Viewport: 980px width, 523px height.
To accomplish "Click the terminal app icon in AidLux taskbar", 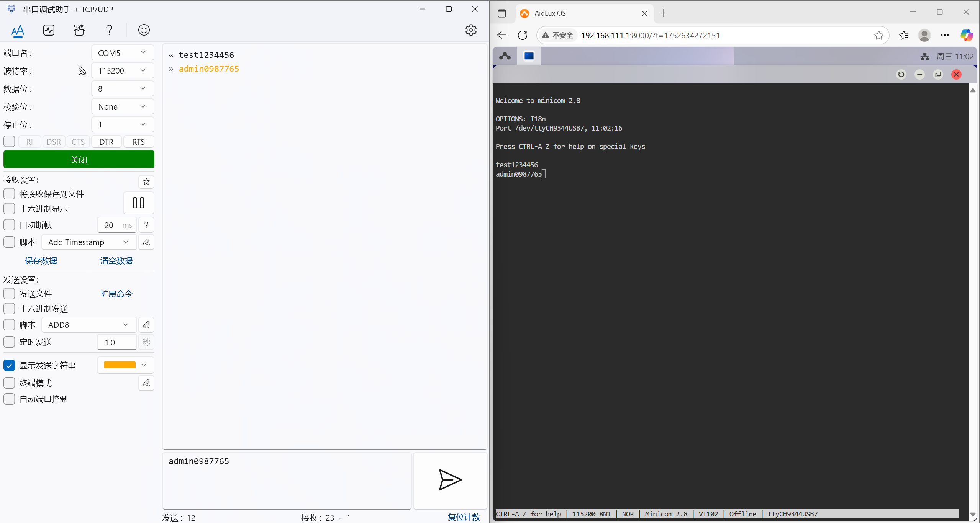I will (529, 56).
